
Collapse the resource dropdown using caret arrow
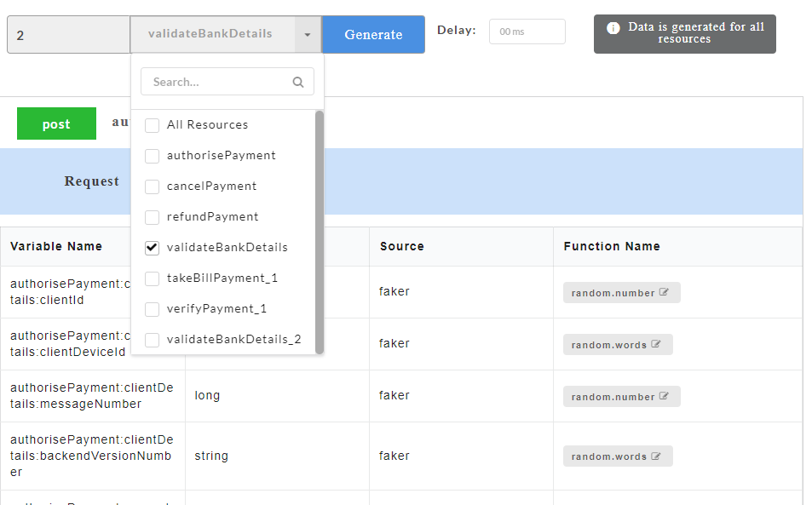pyautogui.click(x=308, y=35)
